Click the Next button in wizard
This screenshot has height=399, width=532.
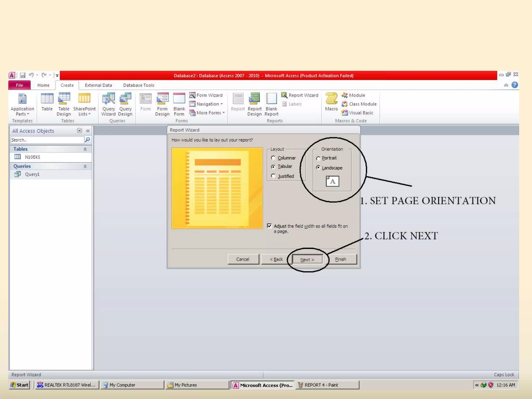point(307,259)
